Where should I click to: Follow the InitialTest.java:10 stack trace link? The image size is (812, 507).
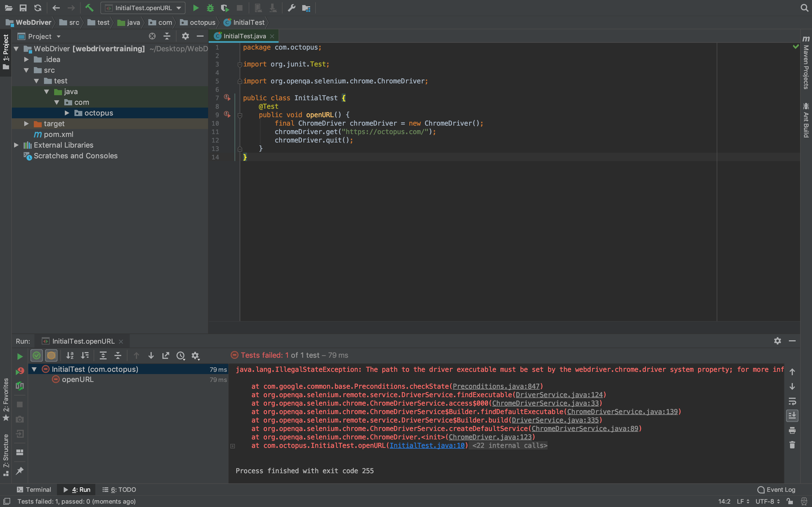(427, 445)
